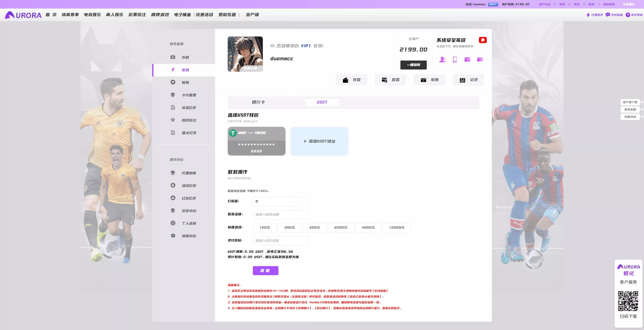The image size is (644, 330).
Task: Click the 打码量 field showing 0
Action: (281, 201)
